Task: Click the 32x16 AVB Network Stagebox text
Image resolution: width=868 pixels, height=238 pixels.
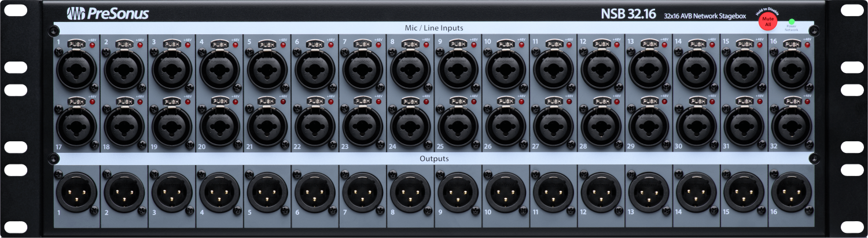Action: pyautogui.click(x=705, y=16)
